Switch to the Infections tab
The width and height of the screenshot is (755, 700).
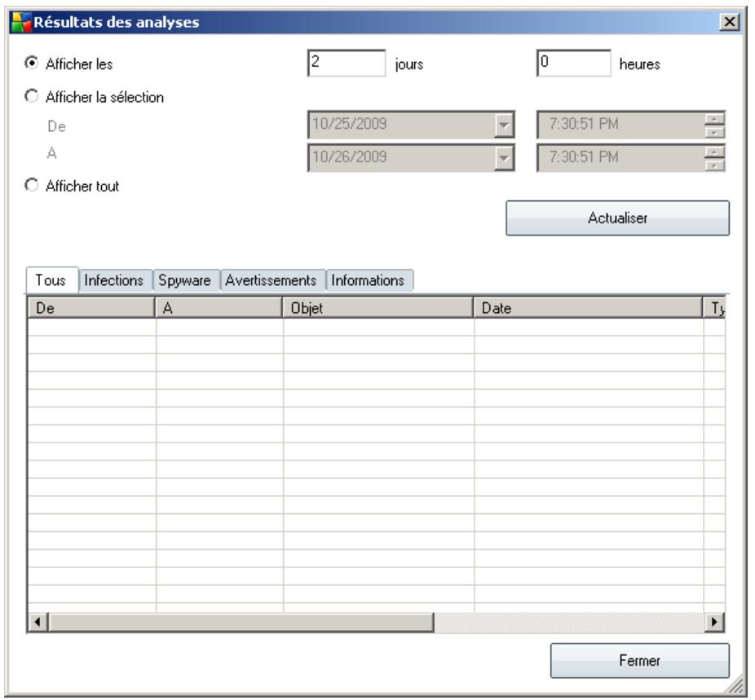115,280
